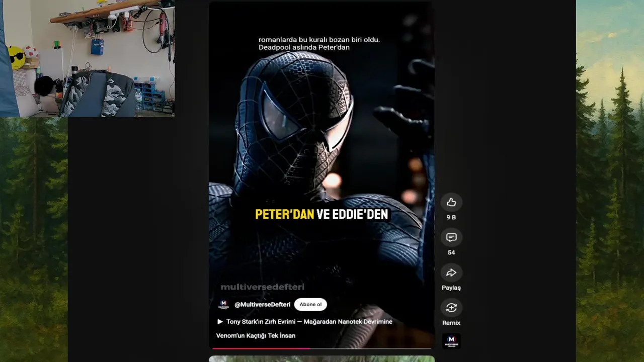Share the Short using the arrow icon
Image resolution: width=644 pixels, height=362 pixels.
click(x=451, y=273)
